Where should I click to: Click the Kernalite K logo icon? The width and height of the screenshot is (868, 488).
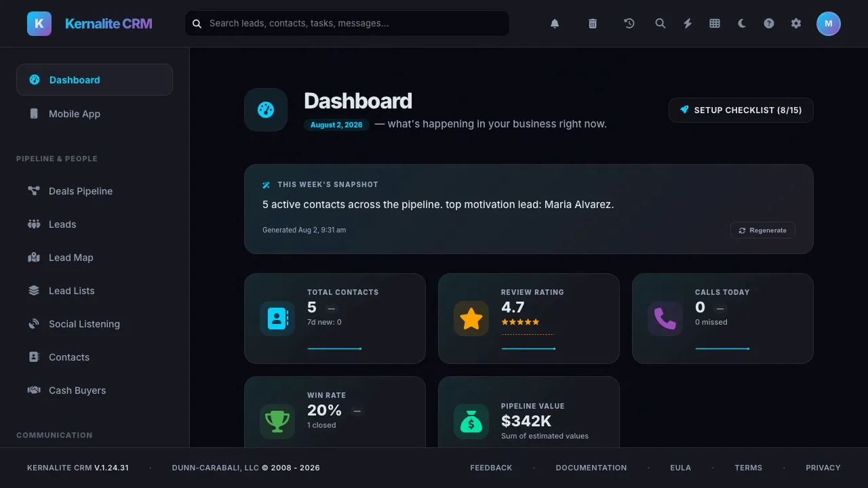(x=39, y=24)
